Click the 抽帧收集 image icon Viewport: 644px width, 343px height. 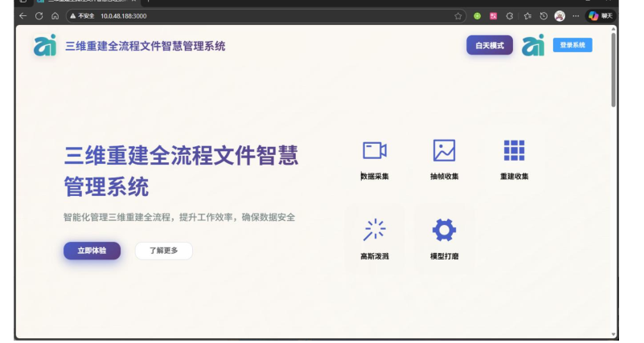click(x=444, y=151)
